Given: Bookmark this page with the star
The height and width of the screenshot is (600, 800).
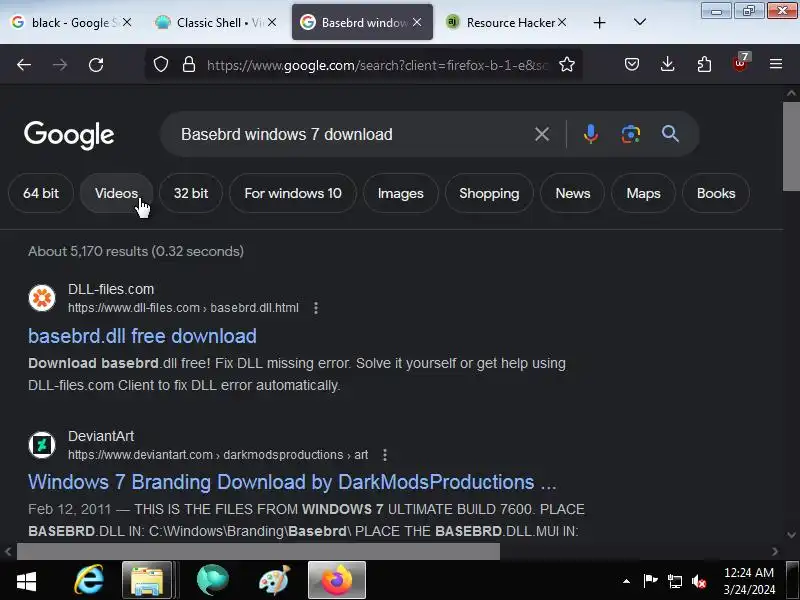Looking at the screenshot, I should [567, 64].
